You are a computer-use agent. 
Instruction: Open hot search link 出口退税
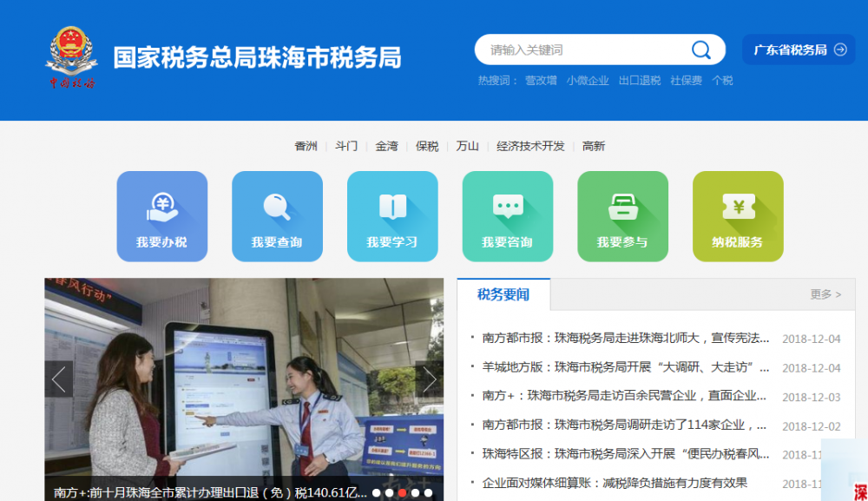pyautogui.click(x=637, y=80)
